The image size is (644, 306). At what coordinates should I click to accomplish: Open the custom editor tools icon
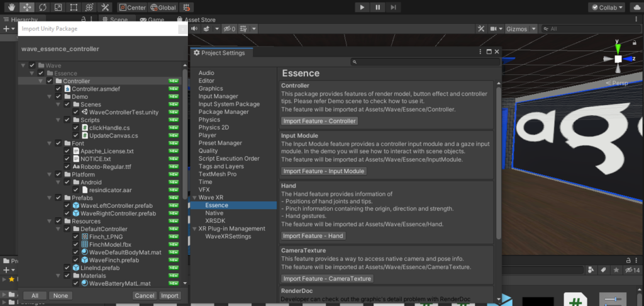(x=105, y=8)
